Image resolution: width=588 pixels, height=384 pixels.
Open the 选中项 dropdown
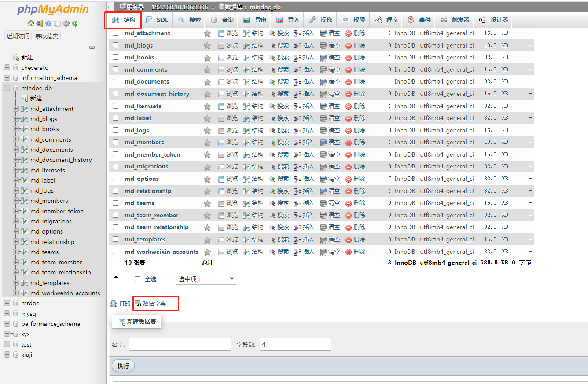point(206,279)
